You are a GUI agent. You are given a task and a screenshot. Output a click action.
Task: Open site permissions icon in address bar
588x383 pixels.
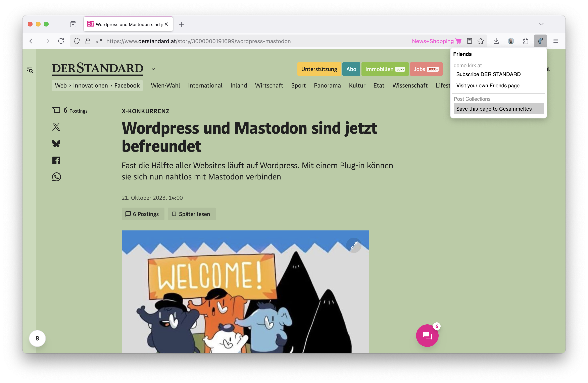tap(99, 41)
